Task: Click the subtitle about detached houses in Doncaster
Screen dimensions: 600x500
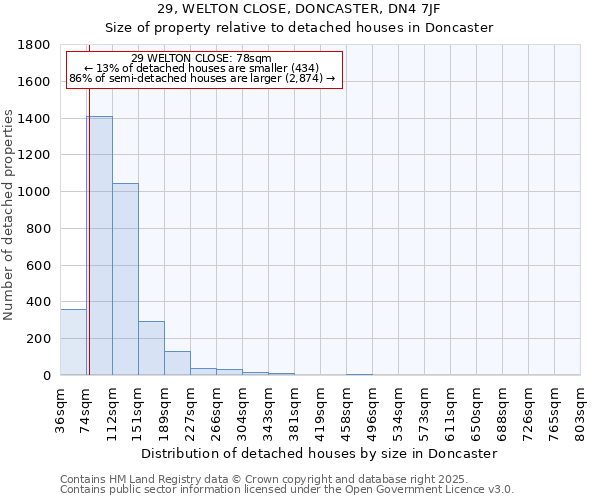Action: click(x=299, y=27)
